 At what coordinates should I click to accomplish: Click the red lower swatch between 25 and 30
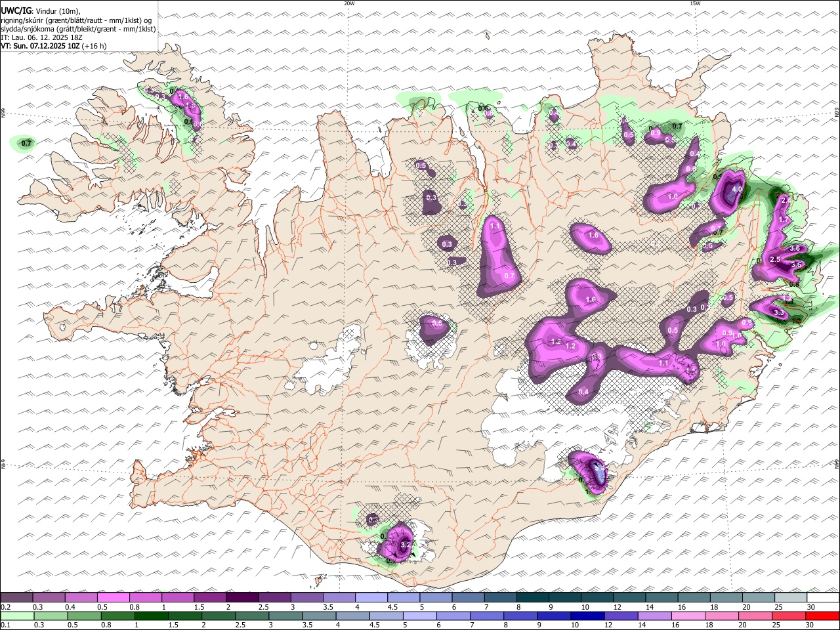790,616
